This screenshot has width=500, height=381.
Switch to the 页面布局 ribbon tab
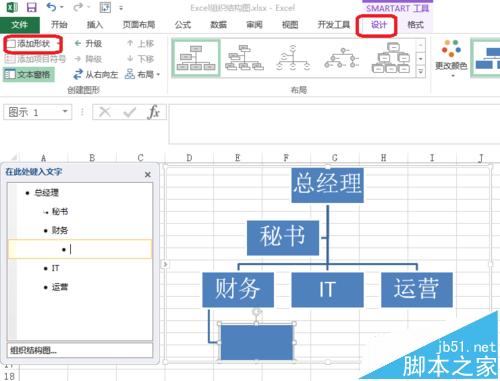[139, 25]
